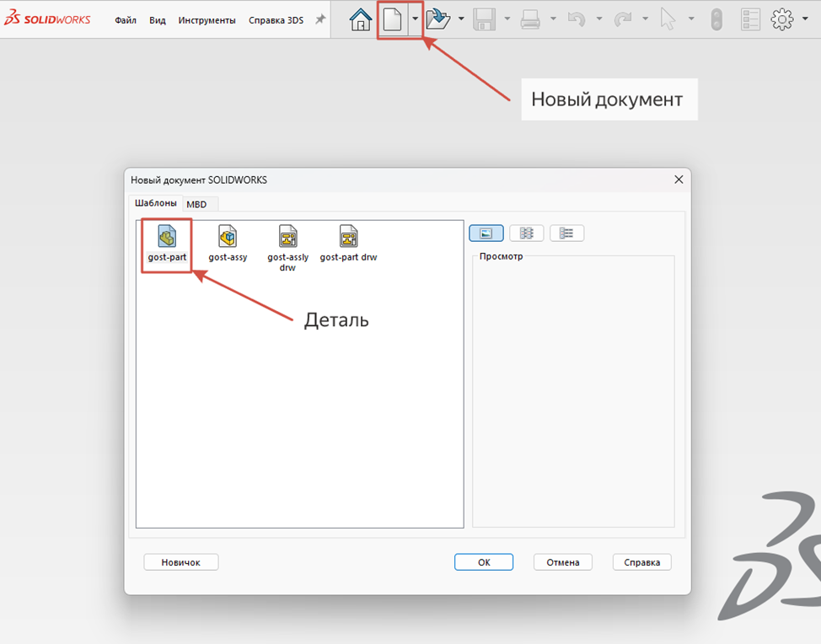Click the Новичок button

[x=181, y=562]
